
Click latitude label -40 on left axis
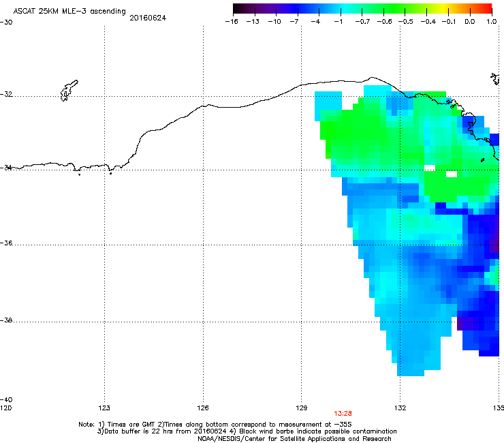(6, 399)
